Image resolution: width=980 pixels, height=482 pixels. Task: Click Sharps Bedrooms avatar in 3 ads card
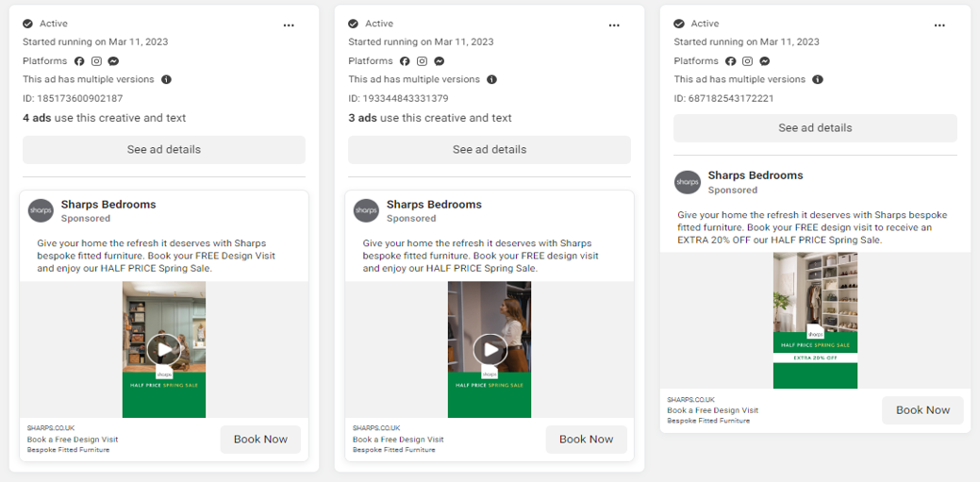click(366, 210)
